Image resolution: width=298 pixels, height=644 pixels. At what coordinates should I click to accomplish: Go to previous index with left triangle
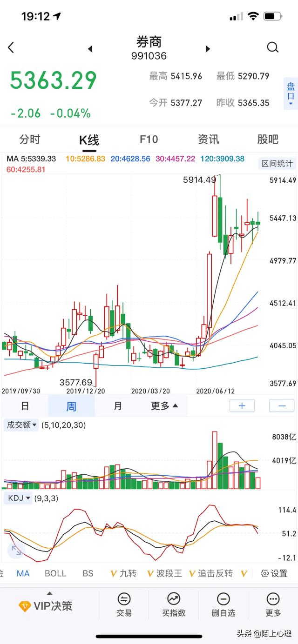click(x=90, y=49)
